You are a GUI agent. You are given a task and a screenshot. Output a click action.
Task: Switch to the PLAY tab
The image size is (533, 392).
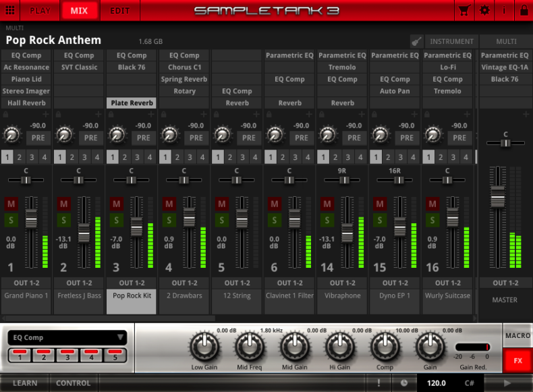40,11
